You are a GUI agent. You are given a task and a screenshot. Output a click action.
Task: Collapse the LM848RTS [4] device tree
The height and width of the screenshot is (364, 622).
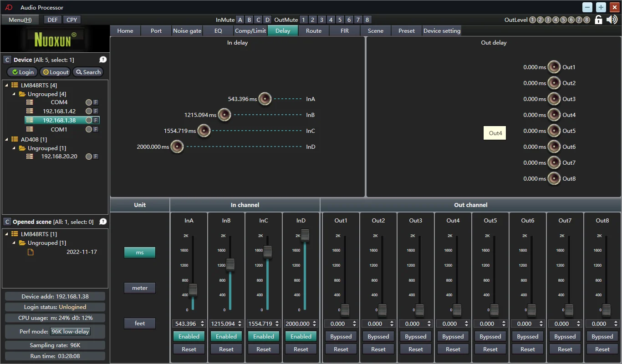point(7,85)
